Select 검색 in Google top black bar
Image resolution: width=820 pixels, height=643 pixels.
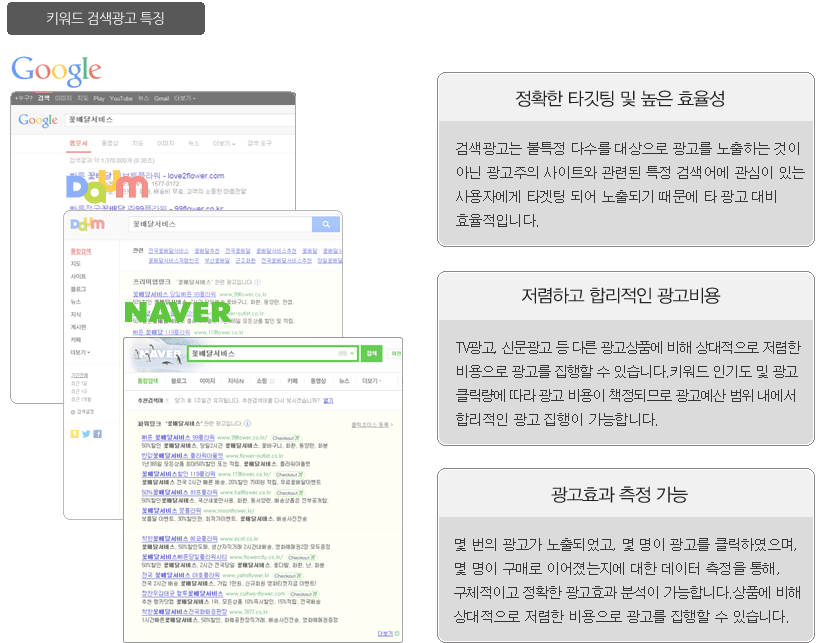(x=44, y=98)
